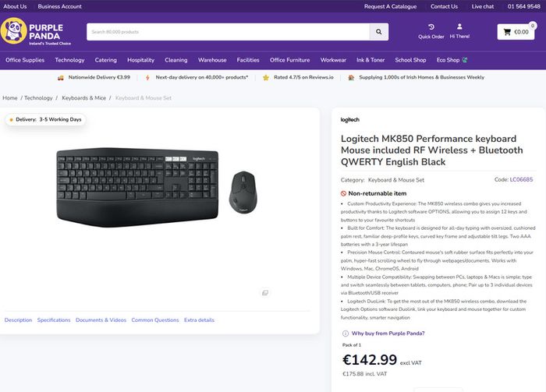Click the Purple Panda logo

click(x=36, y=32)
